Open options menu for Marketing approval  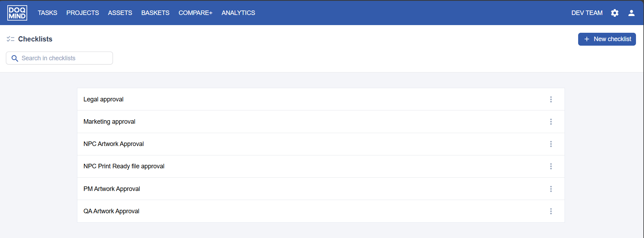[x=551, y=122]
